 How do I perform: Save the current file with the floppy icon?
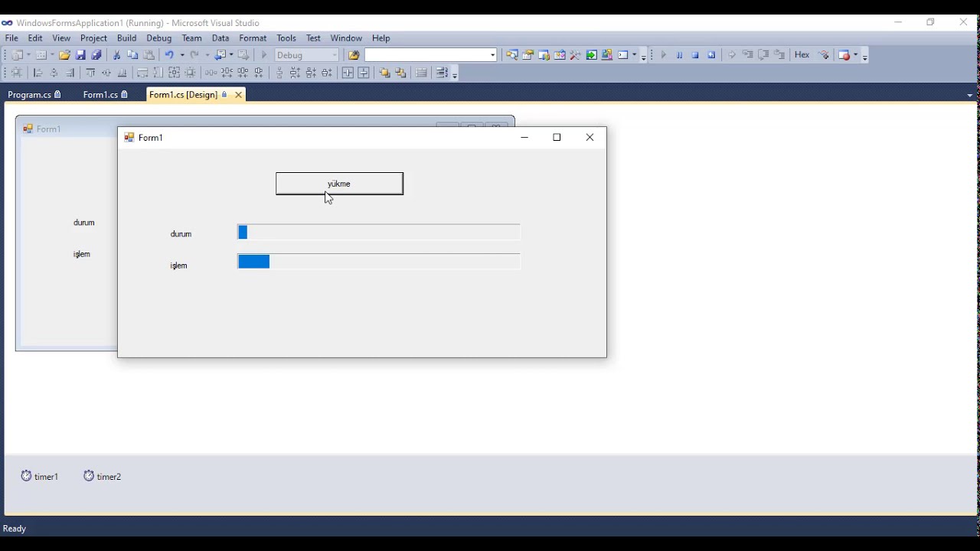coord(80,55)
